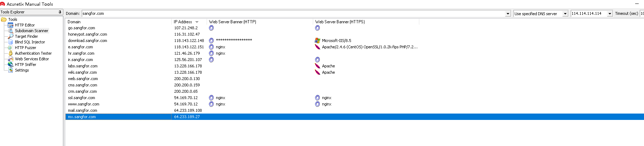Select the Authentication Tester label

[x=33, y=53]
